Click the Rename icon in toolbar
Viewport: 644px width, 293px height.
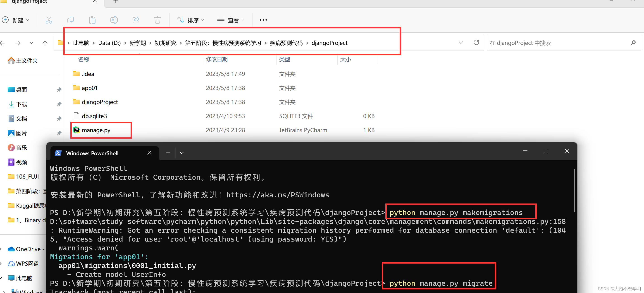click(x=114, y=20)
